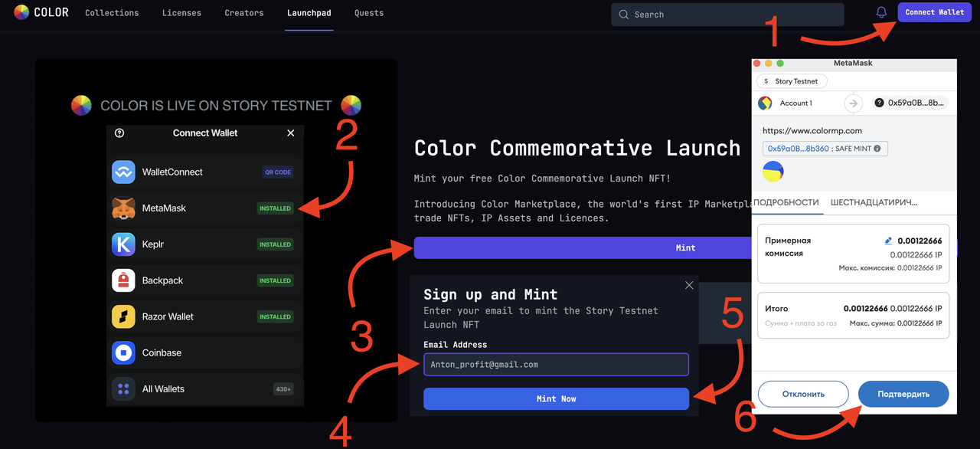Click Подтвердить to confirm the transaction

[903, 394]
